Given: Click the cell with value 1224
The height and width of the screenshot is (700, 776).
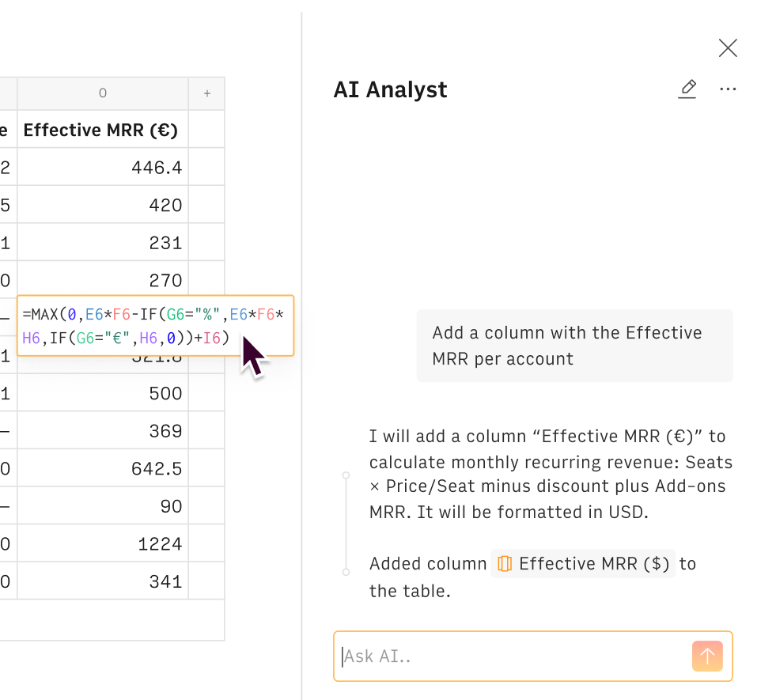Looking at the screenshot, I should pyautogui.click(x=103, y=544).
